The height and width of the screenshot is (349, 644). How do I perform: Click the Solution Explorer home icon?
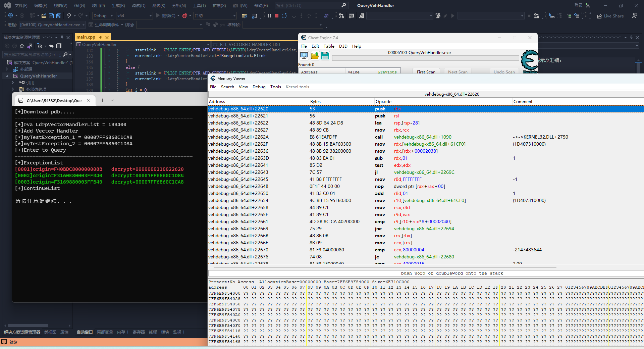(22, 46)
